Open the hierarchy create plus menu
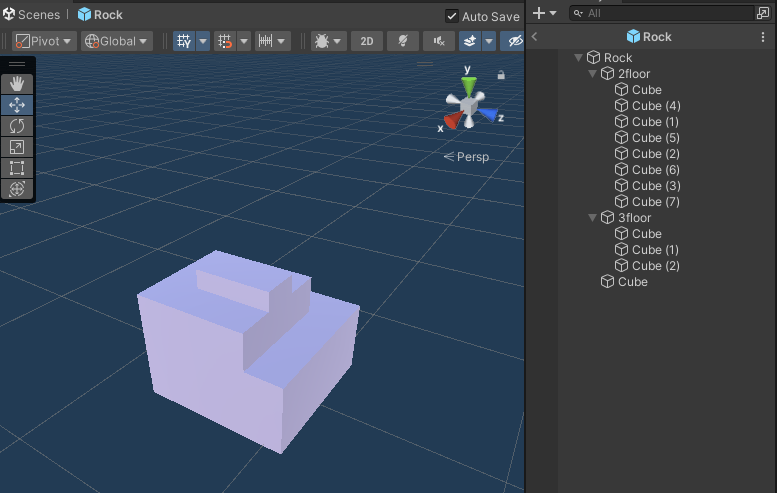 544,13
